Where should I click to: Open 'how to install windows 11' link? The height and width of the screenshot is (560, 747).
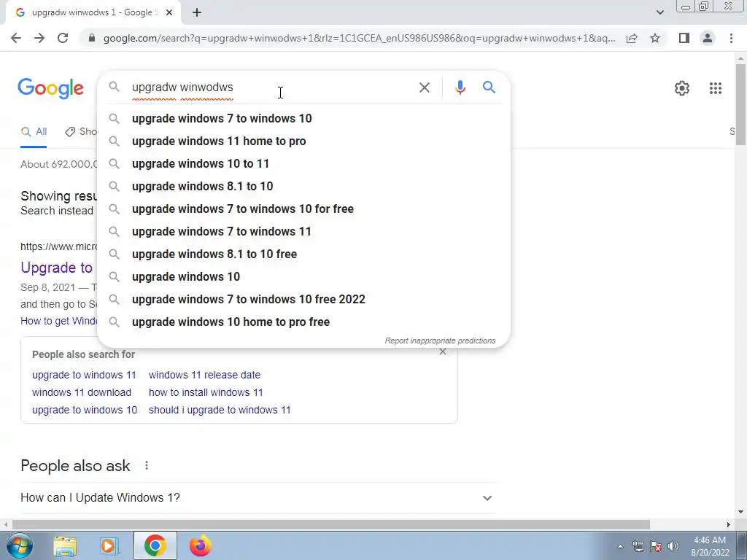pos(206,393)
